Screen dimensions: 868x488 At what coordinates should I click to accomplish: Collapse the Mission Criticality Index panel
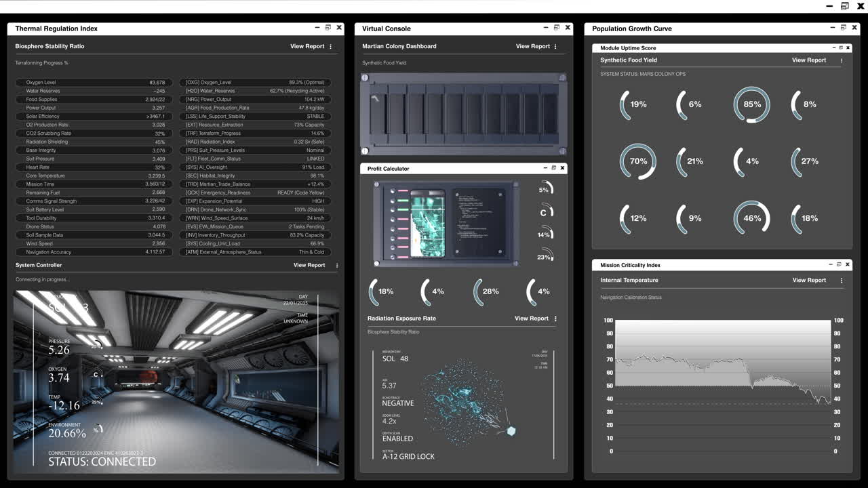[830, 264]
